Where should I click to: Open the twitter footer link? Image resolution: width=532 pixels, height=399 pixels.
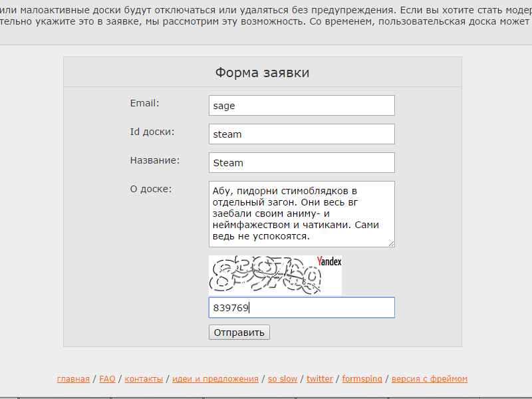pos(320,379)
